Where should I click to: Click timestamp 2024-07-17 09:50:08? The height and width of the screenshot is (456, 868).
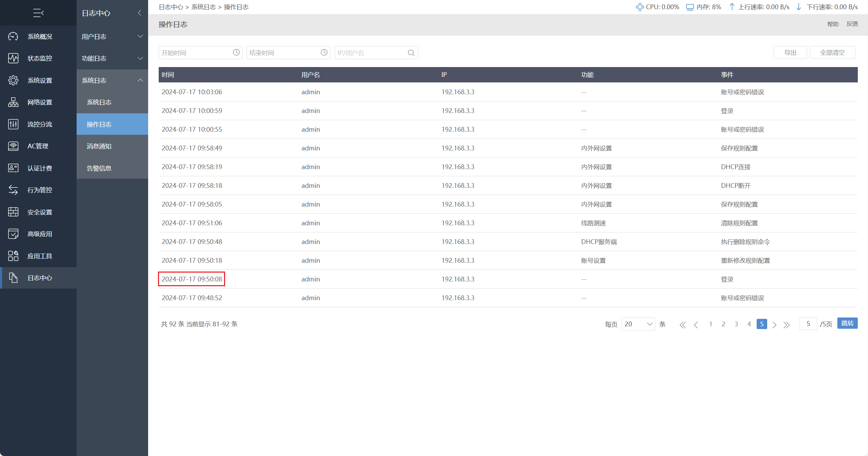(192, 279)
